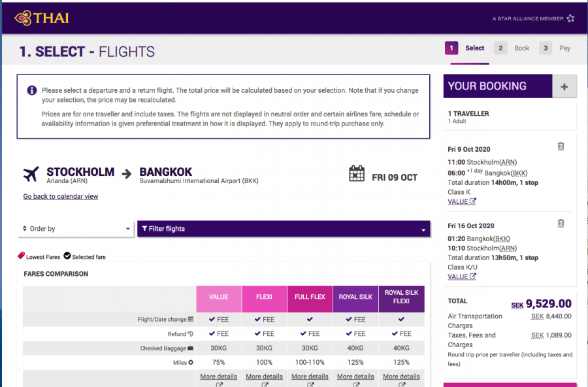Delete the Fri 9 Oct 2020 outbound flight

561,146
